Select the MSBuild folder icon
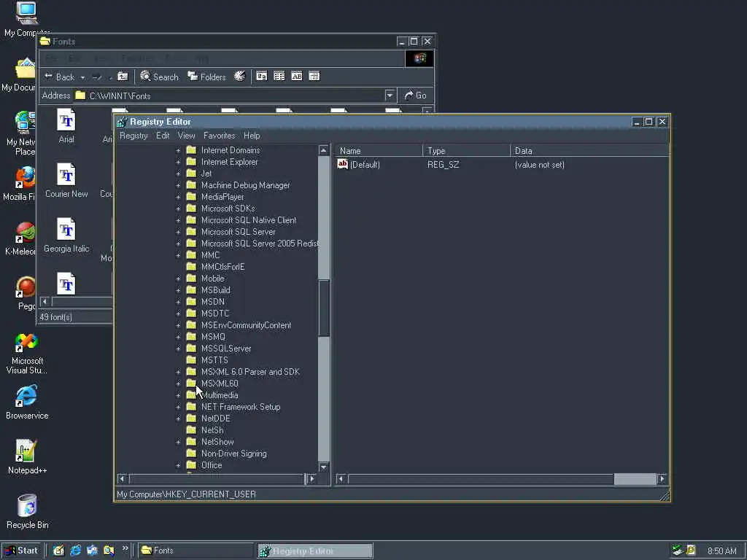Image resolution: width=747 pixels, height=560 pixels. point(191,290)
